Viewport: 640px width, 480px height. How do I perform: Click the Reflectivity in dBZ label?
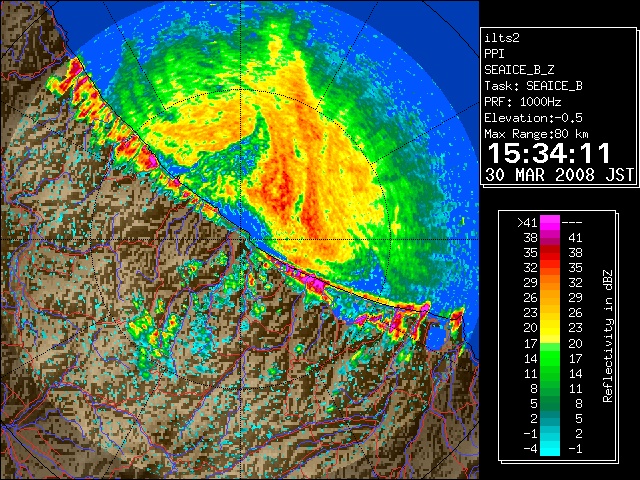[608, 336]
